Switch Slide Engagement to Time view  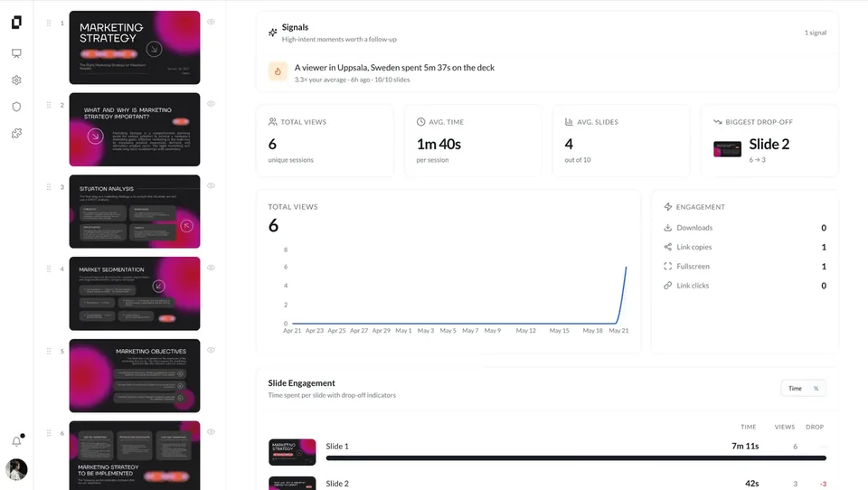pos(795,388)
